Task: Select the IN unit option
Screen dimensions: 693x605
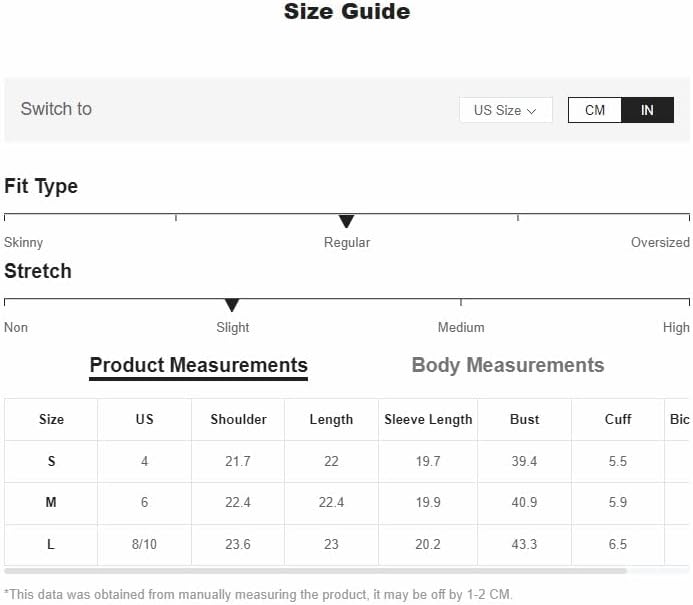Action: click(647, 110)
